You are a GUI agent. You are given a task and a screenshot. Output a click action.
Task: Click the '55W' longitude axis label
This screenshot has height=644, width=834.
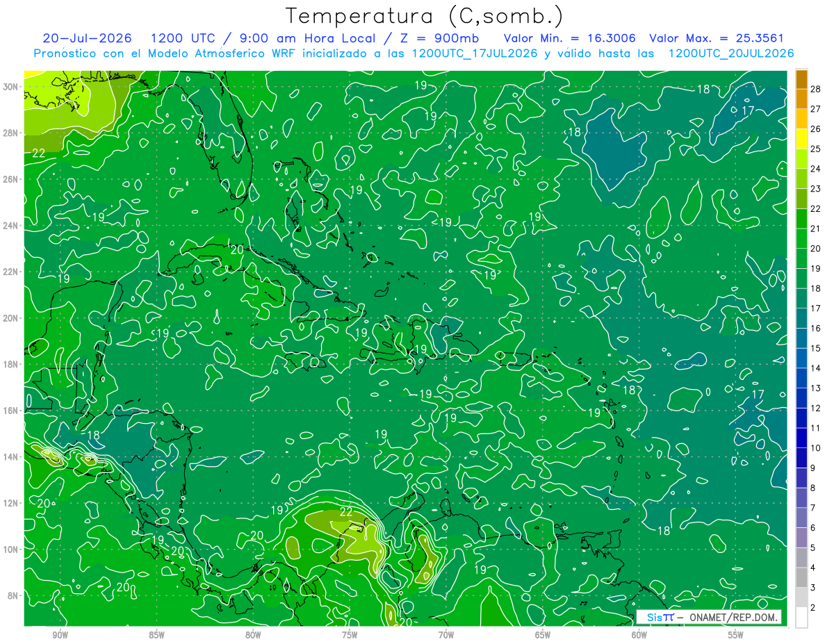(736, 635)
